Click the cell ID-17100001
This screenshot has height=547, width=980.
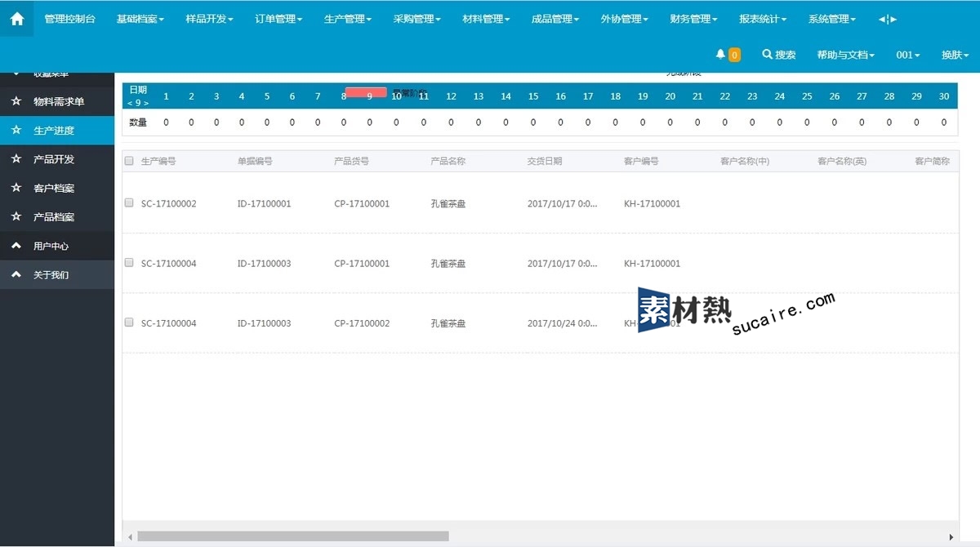coord(265,203)
